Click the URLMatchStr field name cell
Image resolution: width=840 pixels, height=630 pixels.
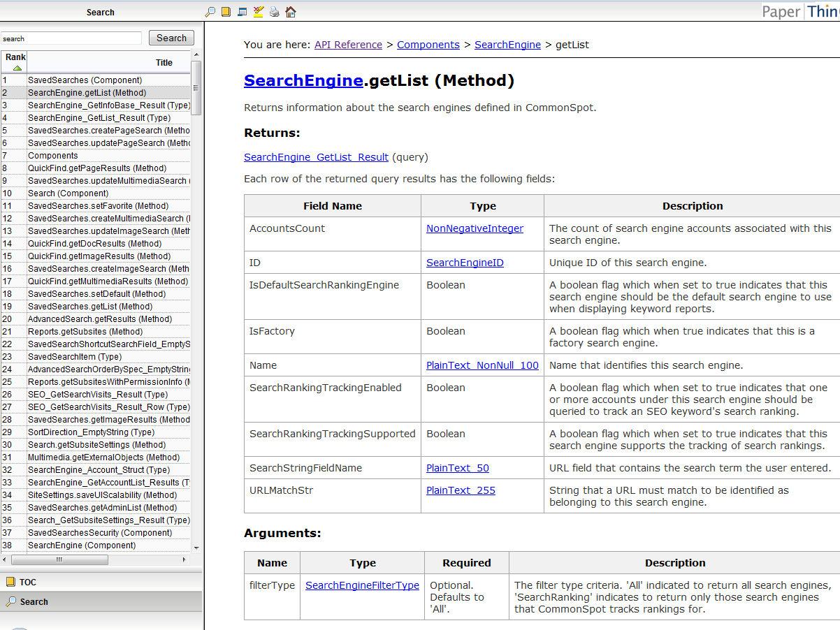click(x=333, y=496)
